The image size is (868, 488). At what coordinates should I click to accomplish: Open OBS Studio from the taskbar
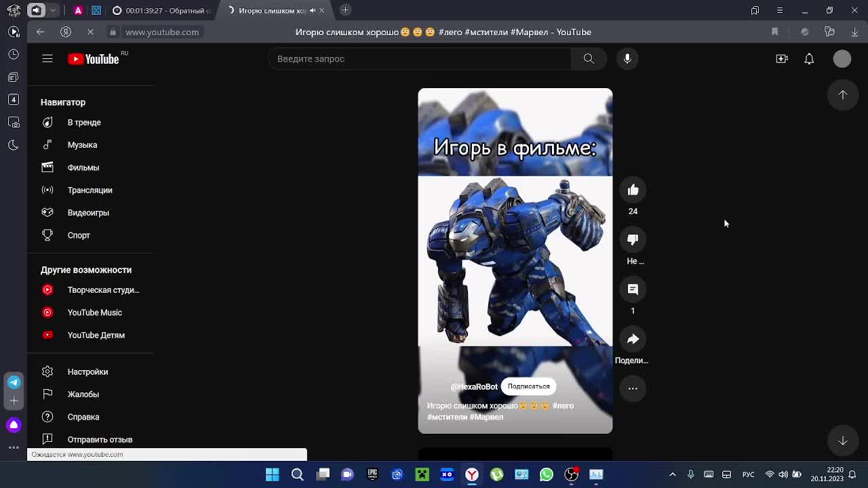point(572,474)
